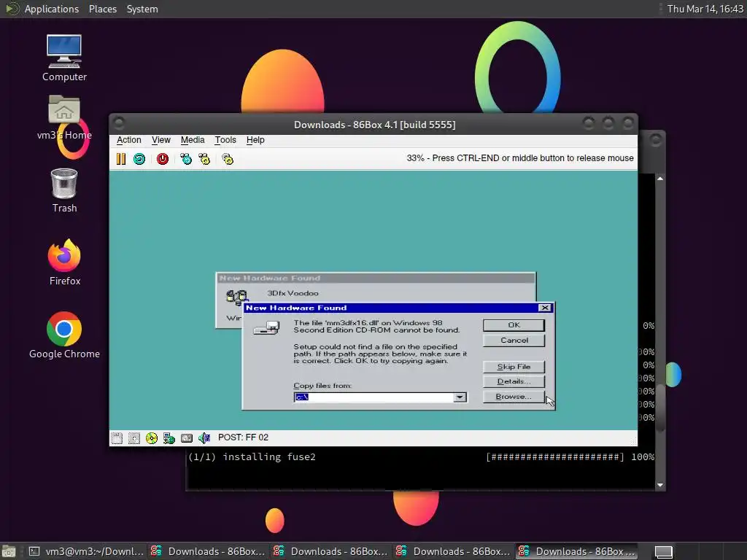
Task: Click the show desktop icon in the bottom panel
Action: [8, 551]
